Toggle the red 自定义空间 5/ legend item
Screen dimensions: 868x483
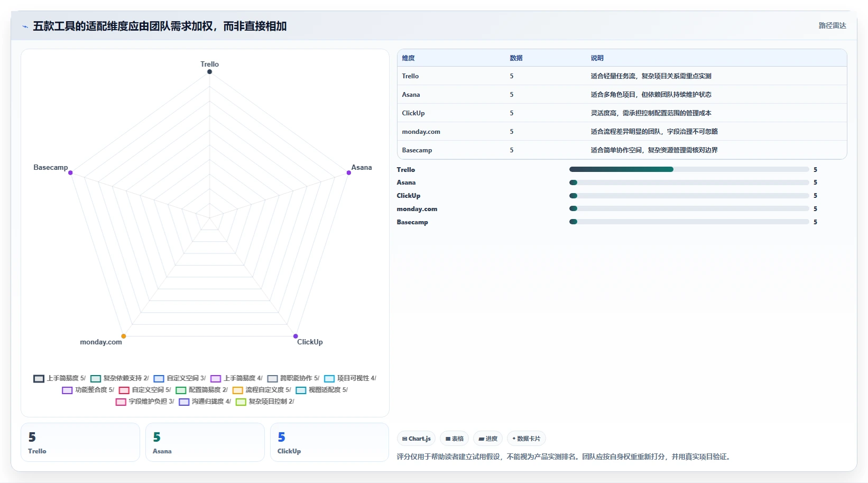pos(145,390)
